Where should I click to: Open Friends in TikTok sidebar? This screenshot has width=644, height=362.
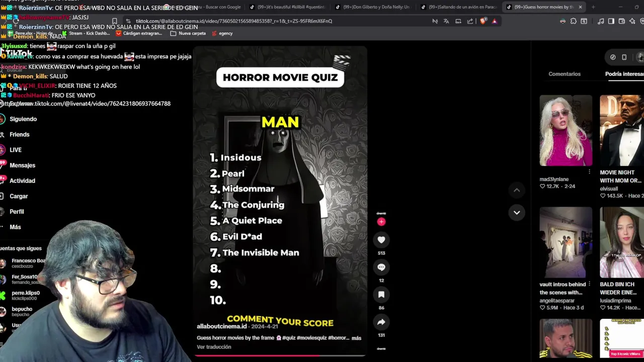click(x=20, y=135)
